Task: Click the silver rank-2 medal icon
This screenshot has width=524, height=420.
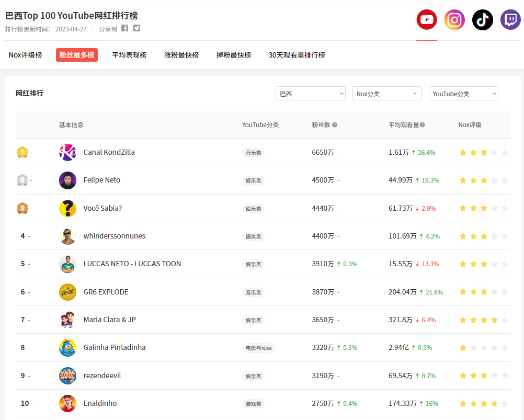Action: click(21, 180)
